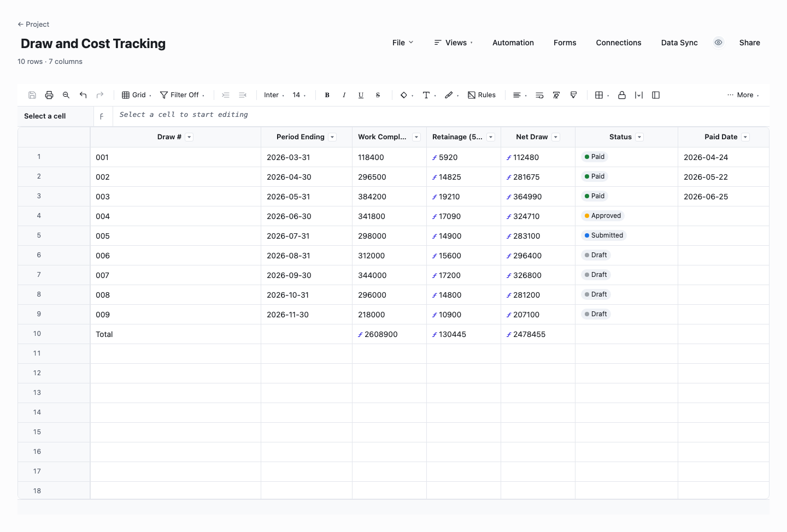Go back via the Project link
Screen dimensions: 787x532
click(33, 24)
